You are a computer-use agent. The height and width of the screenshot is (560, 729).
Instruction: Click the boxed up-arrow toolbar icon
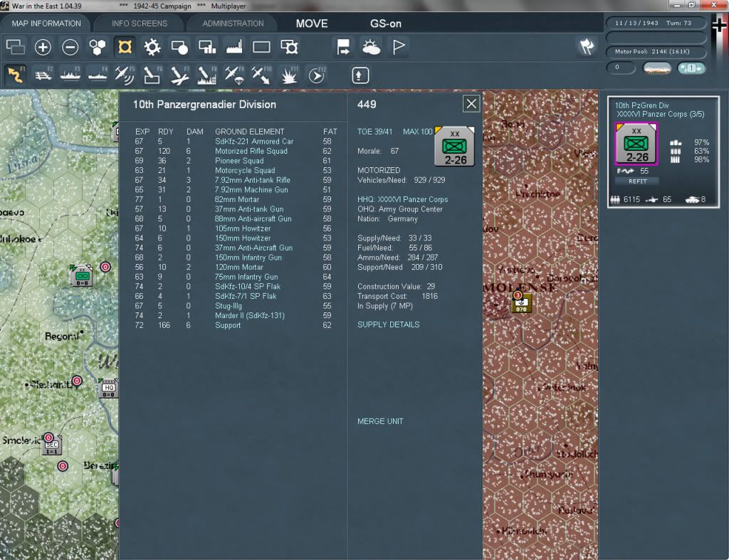(x=360, y=75)
